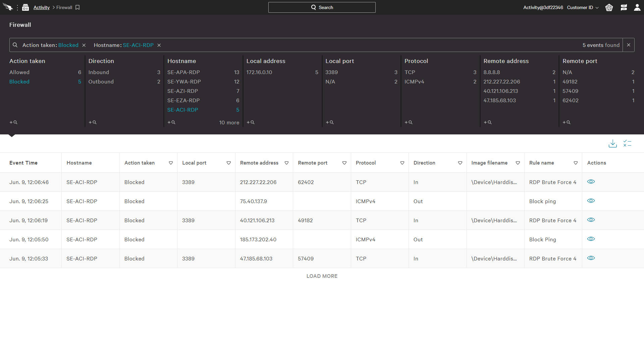Open the Customer ID dropdown
Screen dimensions: 644x362
click(583, 7)
